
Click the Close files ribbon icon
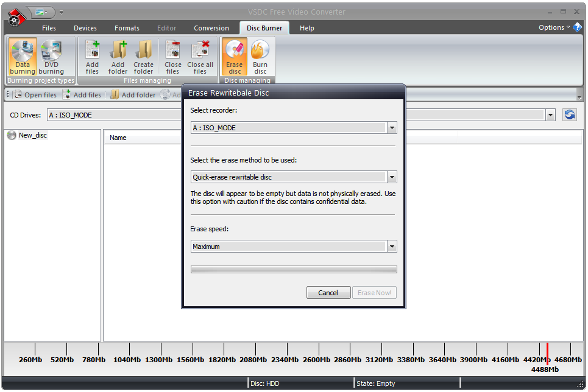click(x=173, y=57)
